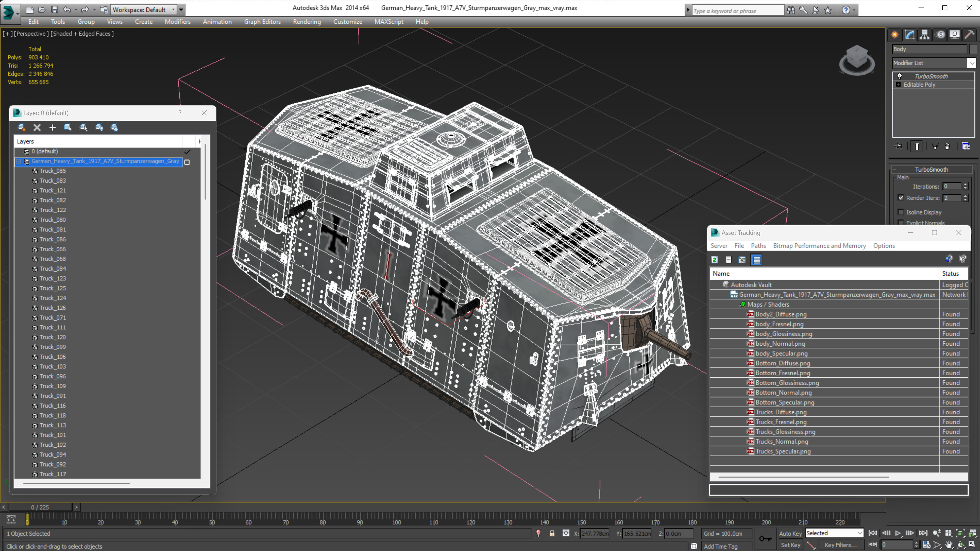Go to the end frame of animation
Image resolution: width=980 pixels, height=551 pixels.
(x=923, y=533)
